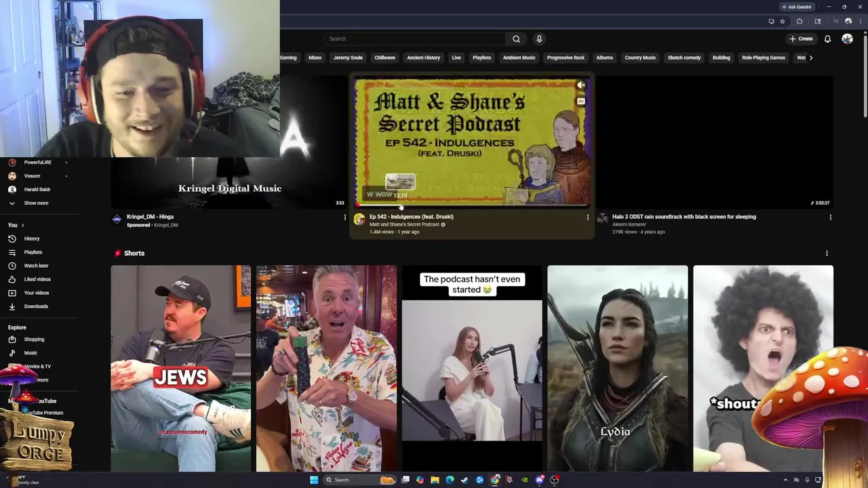Select the Sketch comedy chip
The height and width of the screenshot is (488, 868).
coord(684,58)
